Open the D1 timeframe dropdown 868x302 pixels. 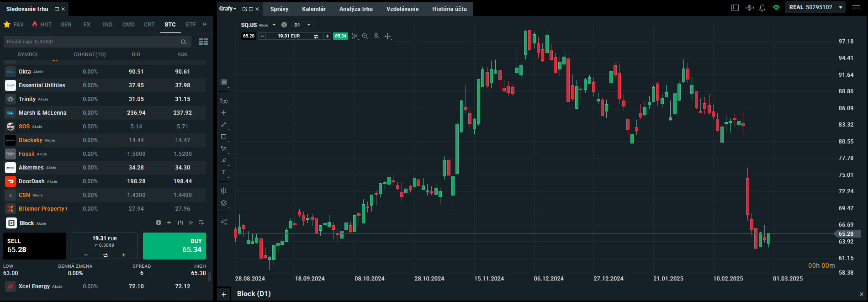[302, 25]
